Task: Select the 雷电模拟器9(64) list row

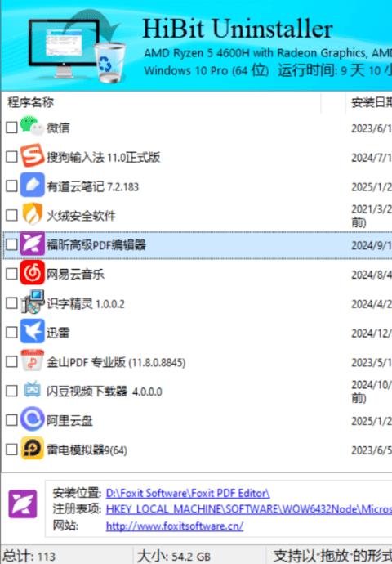Action: (x=197, y=449)
